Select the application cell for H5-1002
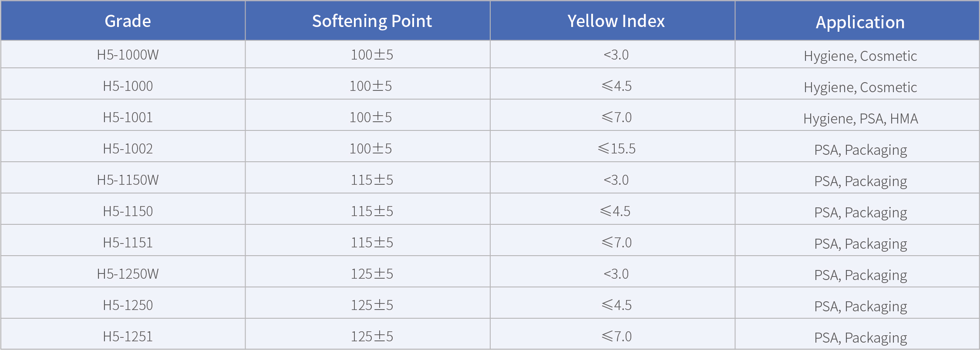 coord(860,150)
